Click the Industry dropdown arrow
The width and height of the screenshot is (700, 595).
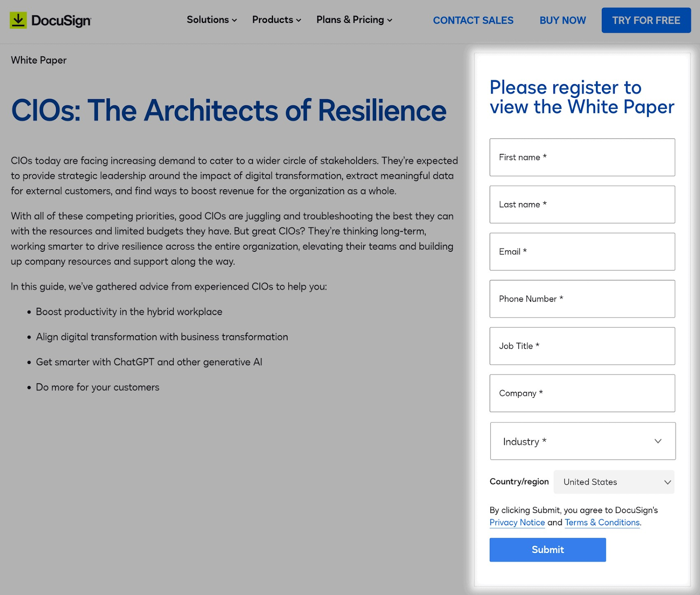click(x=658, y=441)
